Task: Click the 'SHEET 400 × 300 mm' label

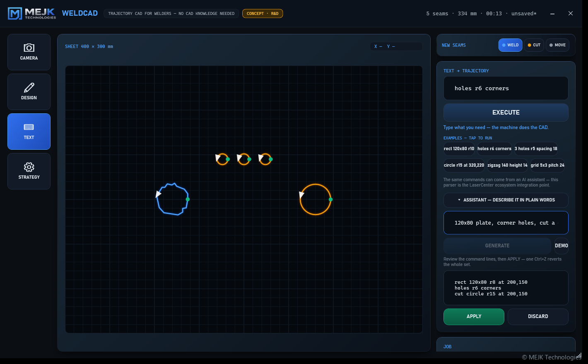Action: (x=89, y=47)
